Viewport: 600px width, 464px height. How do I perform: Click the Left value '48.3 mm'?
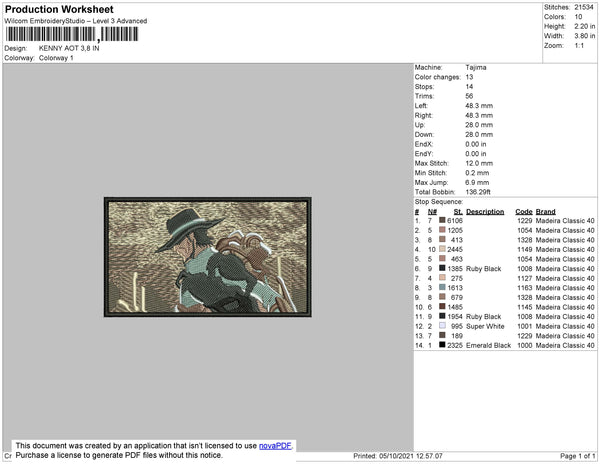tap(479, 106)
